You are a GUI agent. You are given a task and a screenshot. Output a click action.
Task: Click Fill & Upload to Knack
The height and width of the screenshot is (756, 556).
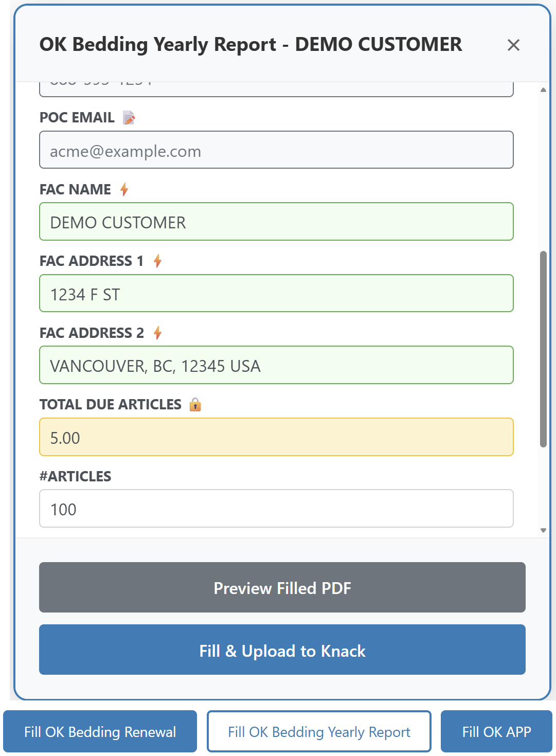click(282, 650)
